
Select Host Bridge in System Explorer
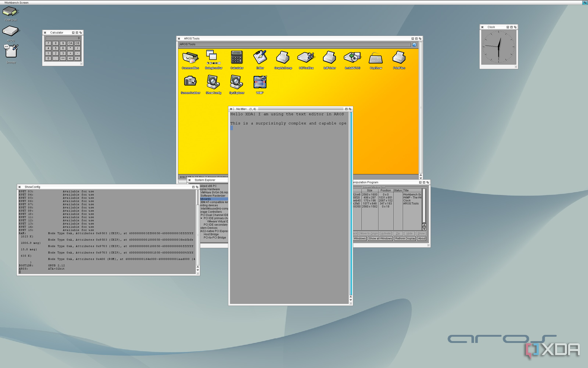pos(211,234)
